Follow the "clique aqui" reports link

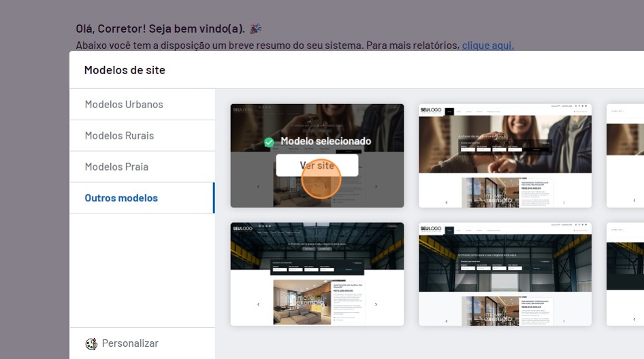pos(487,46)
